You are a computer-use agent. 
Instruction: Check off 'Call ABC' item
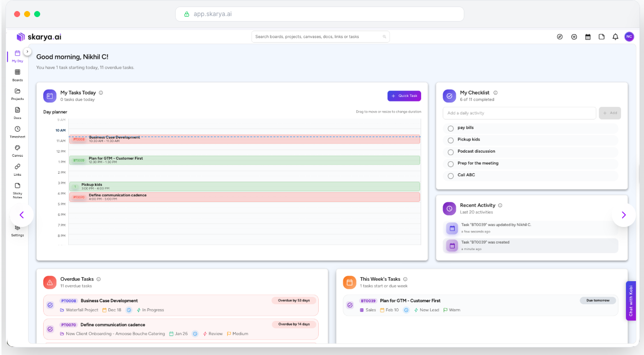pyautogui.click(x=450, y=176)
